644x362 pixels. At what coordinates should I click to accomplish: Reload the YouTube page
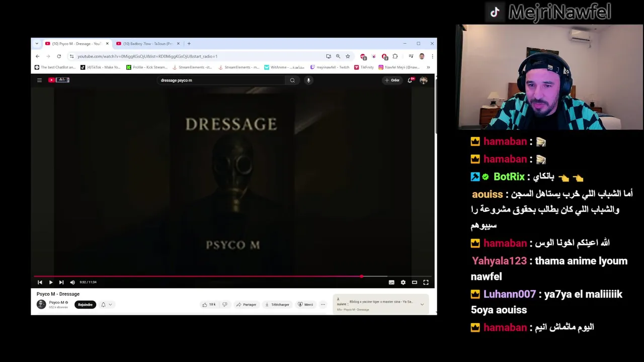tap(59, 56)
